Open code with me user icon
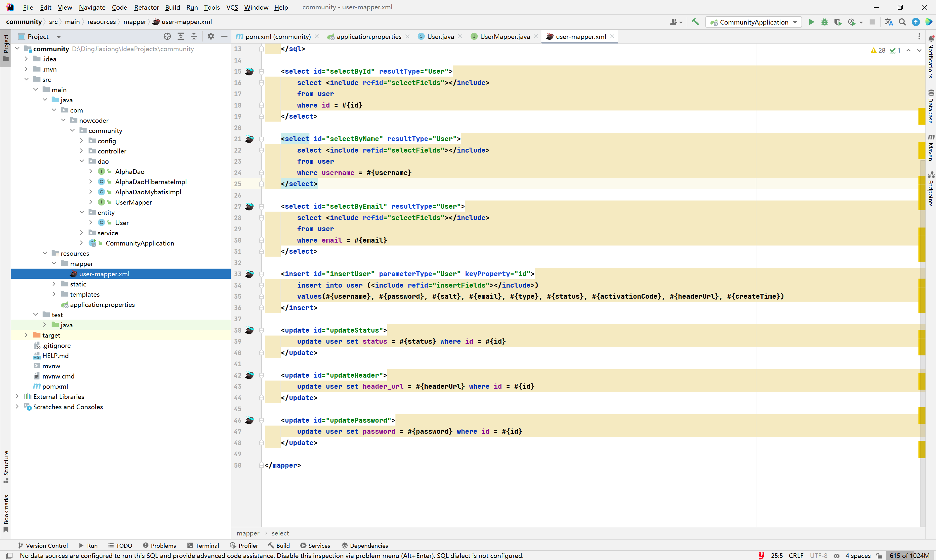Image resolution: width=936 pixels, height=560 pixels. coord(675,22)
